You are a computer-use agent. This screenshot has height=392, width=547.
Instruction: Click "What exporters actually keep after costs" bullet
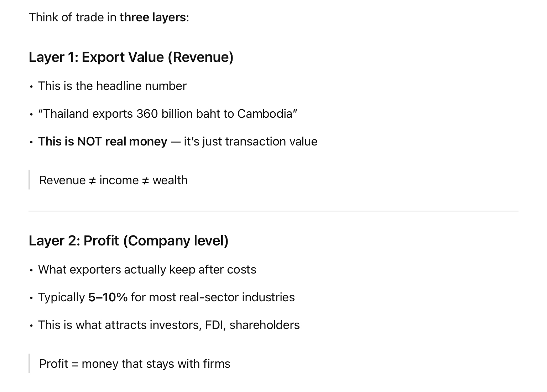pos(147,270)
